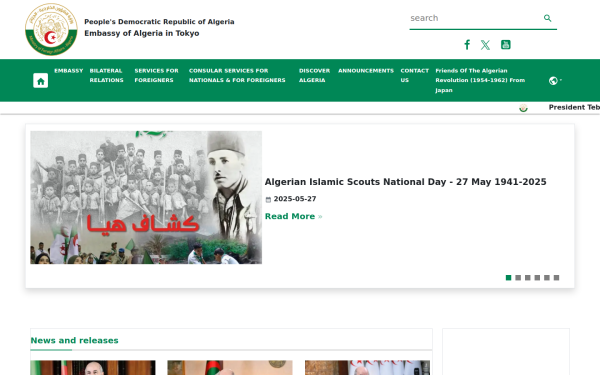The width and height of the screenshot is (600, 375).
Task: Open the Algerian Islamic Scouts National Day headline
Action: coord(405,182)
